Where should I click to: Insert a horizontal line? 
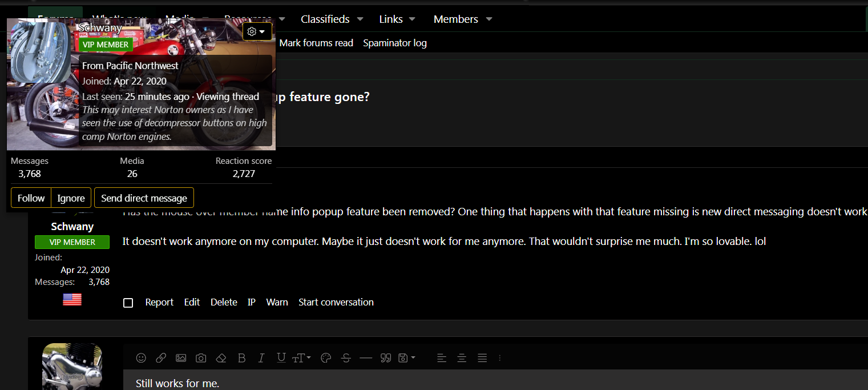click(x=366, y=358)
